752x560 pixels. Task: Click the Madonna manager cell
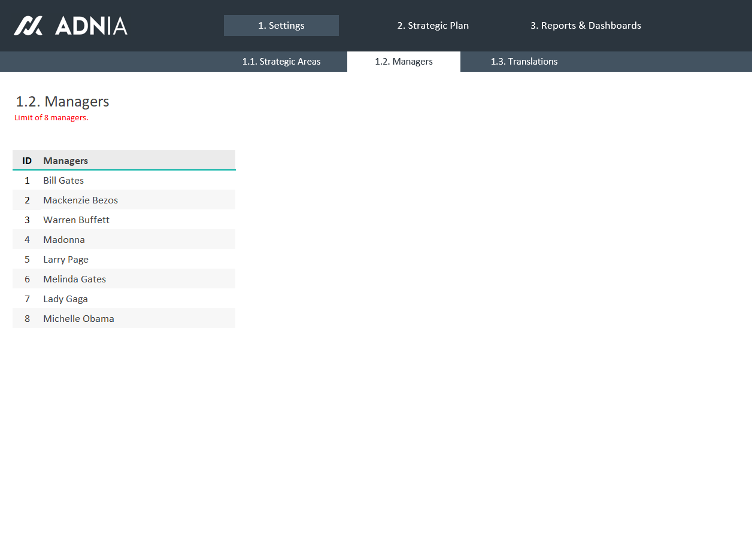coord(64,240)
